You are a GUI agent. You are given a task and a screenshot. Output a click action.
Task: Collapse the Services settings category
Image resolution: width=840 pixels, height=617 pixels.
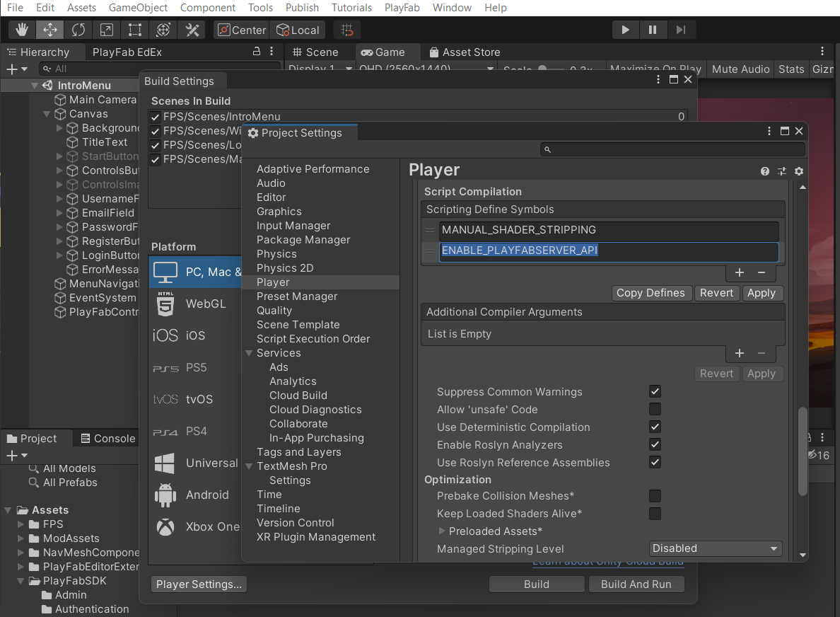tap(249, 353)
